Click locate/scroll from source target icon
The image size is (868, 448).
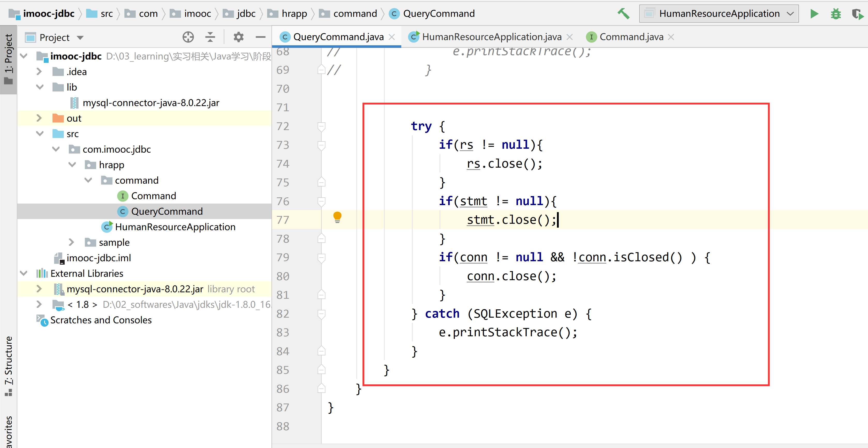(x=188, y=37)
